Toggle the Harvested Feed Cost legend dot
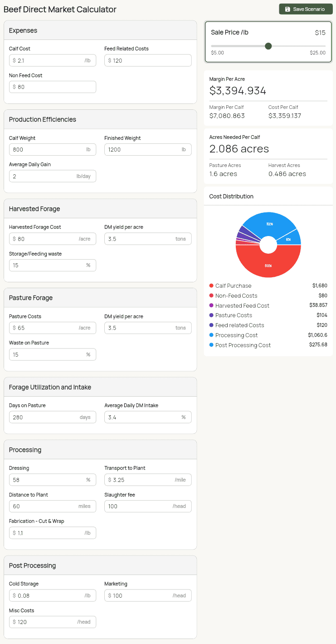 click(211, 305)
